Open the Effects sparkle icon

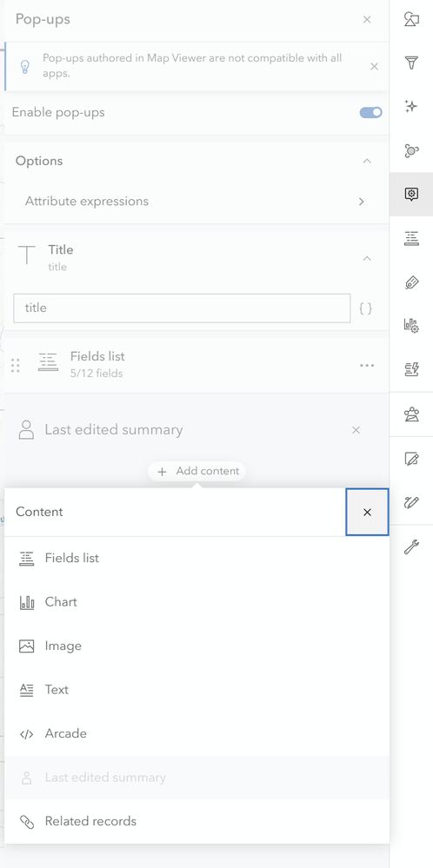click(x=411, y=106)
